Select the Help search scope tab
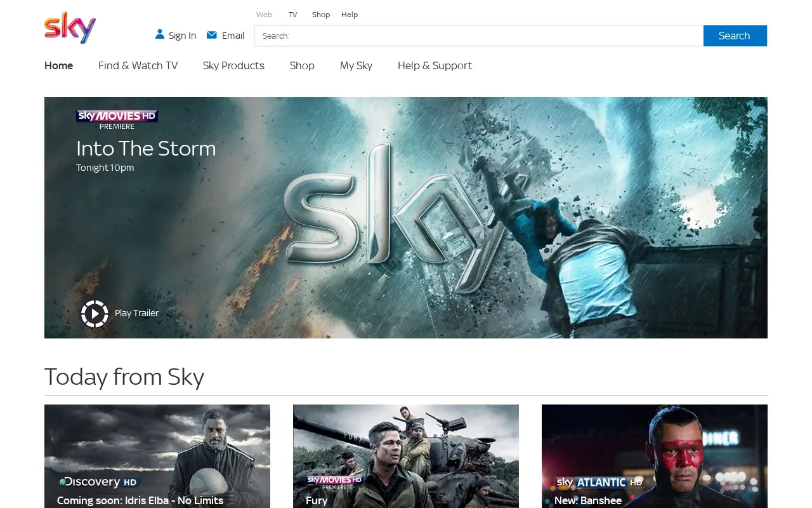The width and height of the screenshot is (812, 508). 350,15
